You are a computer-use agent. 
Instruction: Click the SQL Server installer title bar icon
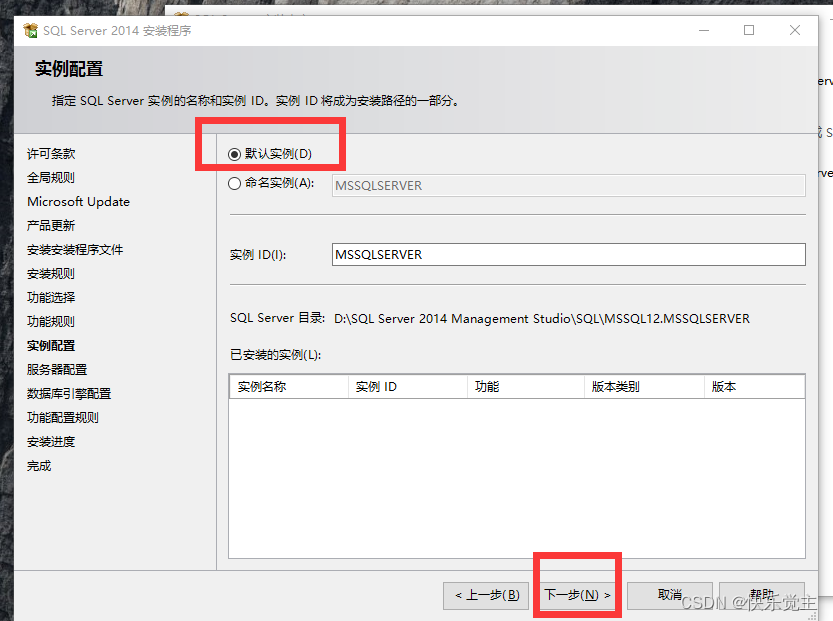(x=31, y=30)
